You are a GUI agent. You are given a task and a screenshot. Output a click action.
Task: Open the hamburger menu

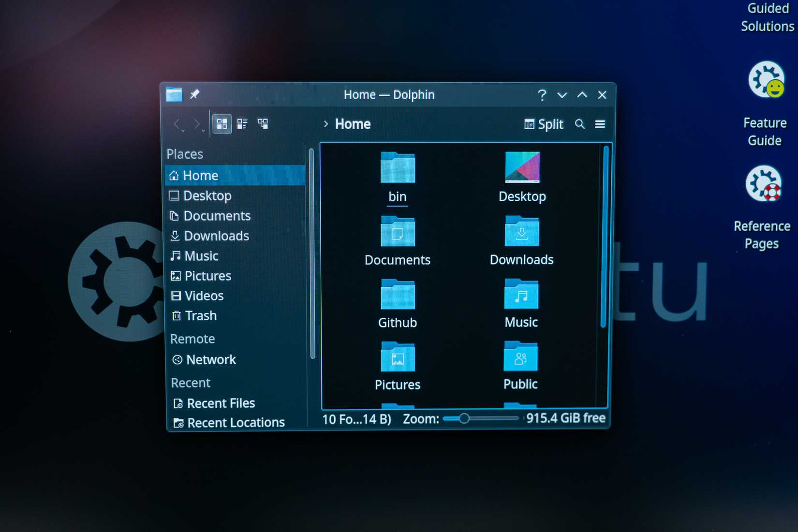tap(600, 124)
